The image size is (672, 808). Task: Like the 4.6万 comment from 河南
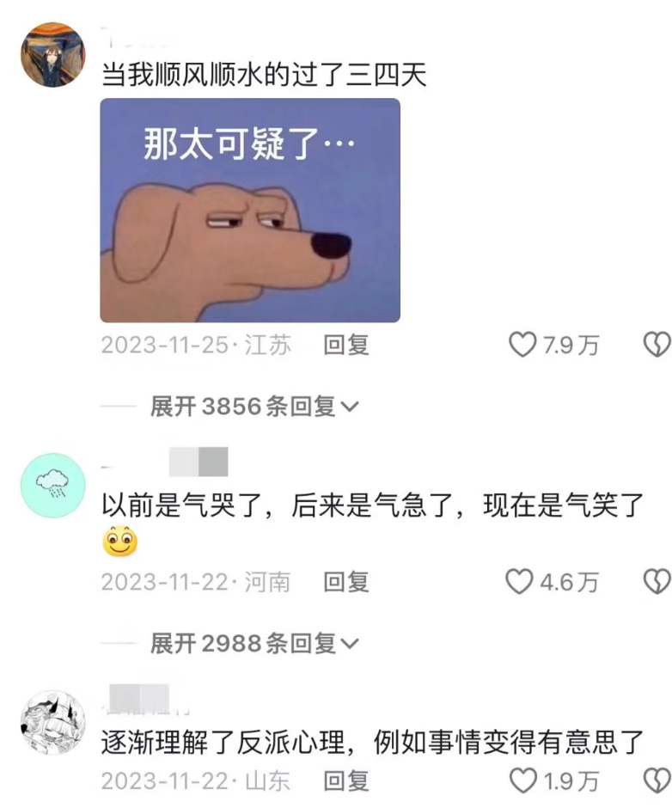519,582
